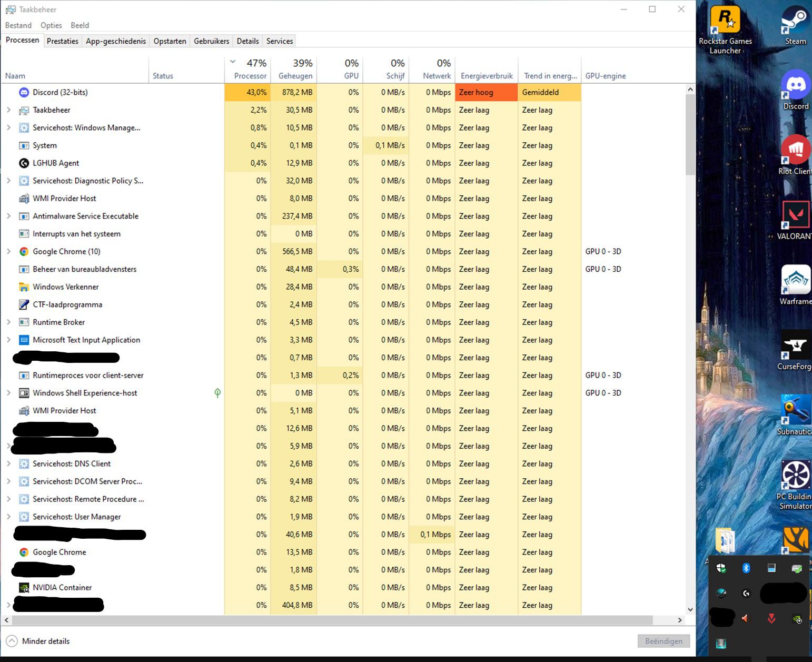Screen dimensions: 812x662
Task: Open the Warframe desktop shortcut
Action: coord(796,285)
